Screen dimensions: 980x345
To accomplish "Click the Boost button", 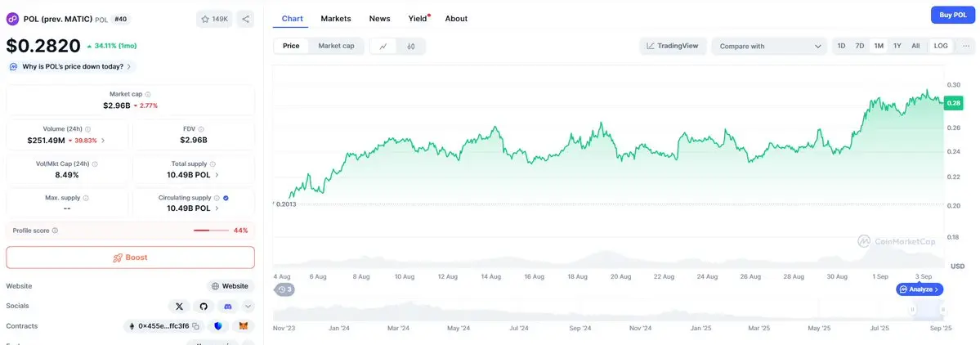I will click(131, 258).
